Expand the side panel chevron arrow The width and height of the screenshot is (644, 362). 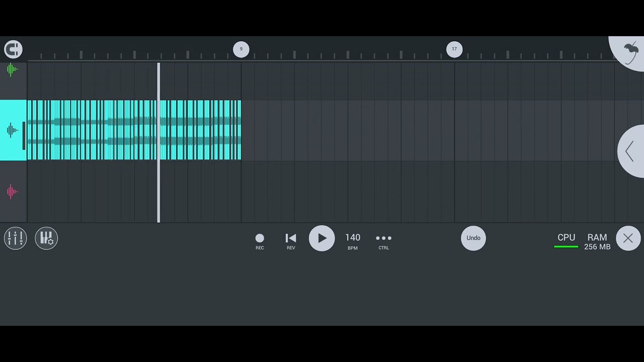[630, 151]
